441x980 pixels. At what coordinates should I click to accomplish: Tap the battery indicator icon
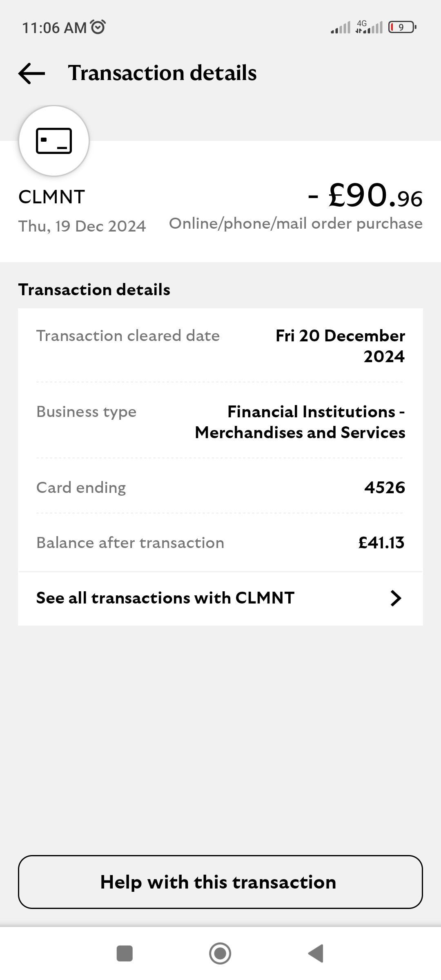pos(402,27)
